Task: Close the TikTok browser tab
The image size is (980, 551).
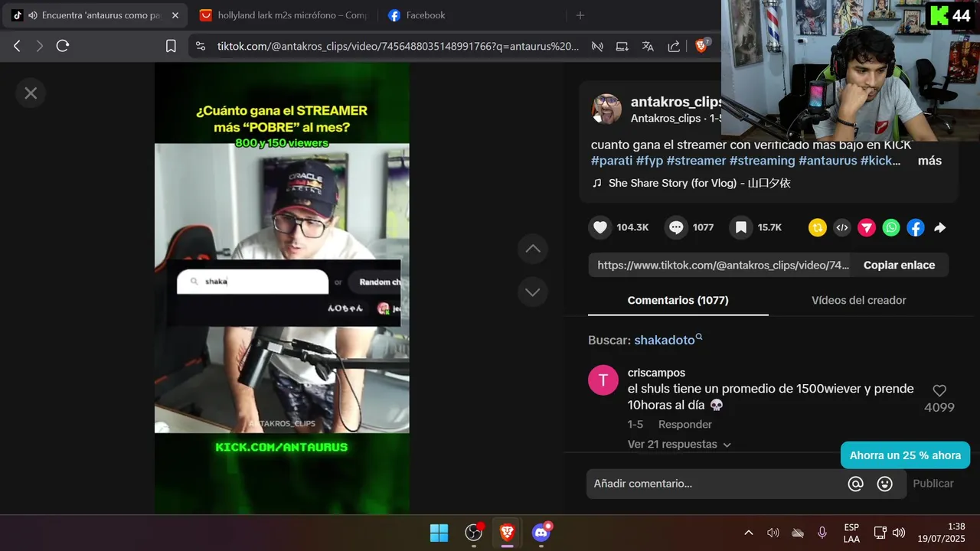Action: 175,15
